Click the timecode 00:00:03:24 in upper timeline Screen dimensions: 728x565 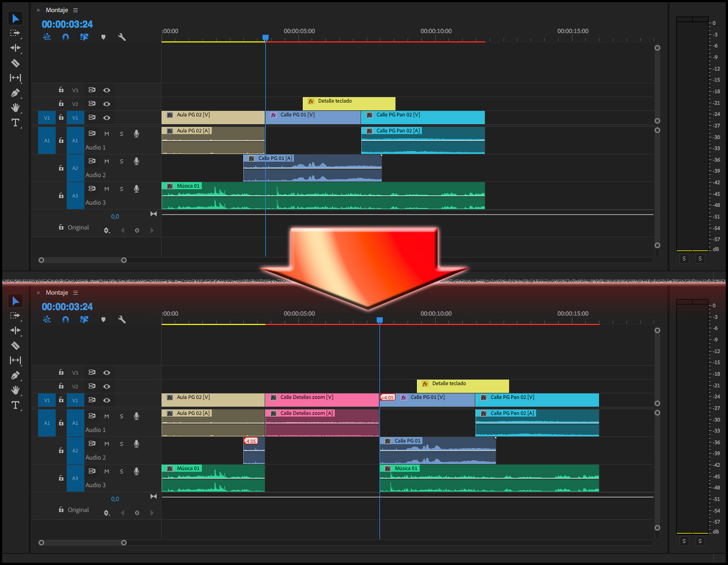click(x=67, y=24)
